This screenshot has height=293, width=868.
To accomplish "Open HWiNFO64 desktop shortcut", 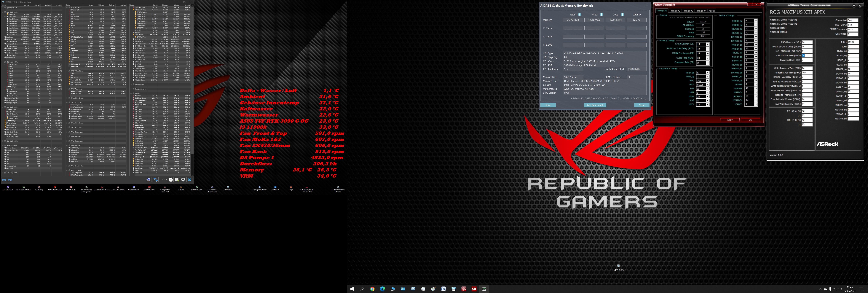I will (x=228, y=188).
